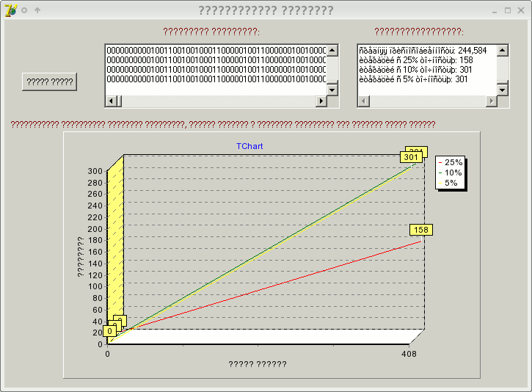The image size is (532, 392).
Task: Select the 10% legend entry
Action: (451, 173)
